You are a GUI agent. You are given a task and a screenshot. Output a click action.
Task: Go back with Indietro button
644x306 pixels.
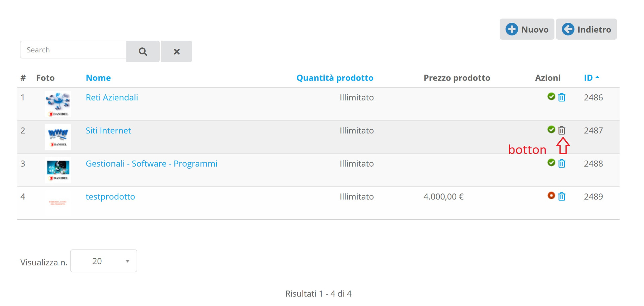click(586, 29)
